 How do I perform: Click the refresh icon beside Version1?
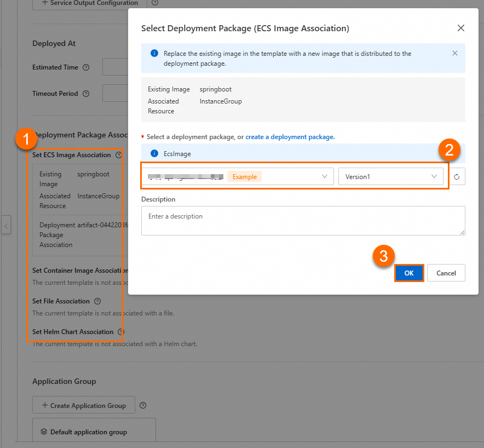click(x=457, y=176)
